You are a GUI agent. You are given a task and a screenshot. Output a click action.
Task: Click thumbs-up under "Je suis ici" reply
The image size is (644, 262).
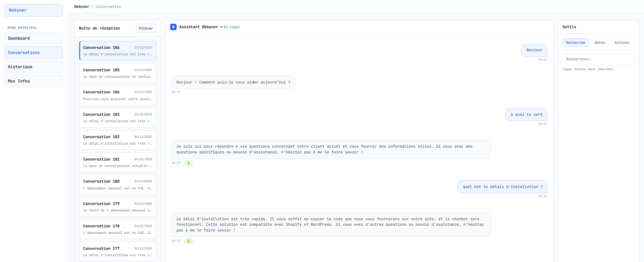point(188,163)
